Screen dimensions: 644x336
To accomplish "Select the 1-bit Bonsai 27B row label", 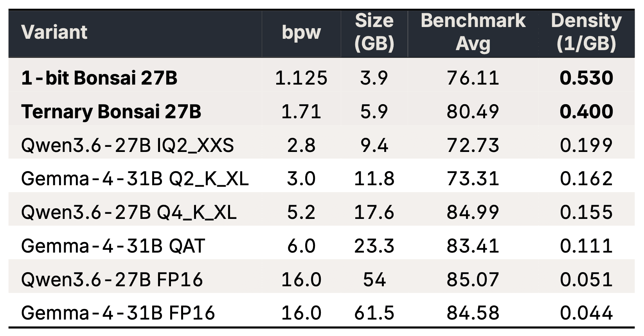I will [99, 78].
